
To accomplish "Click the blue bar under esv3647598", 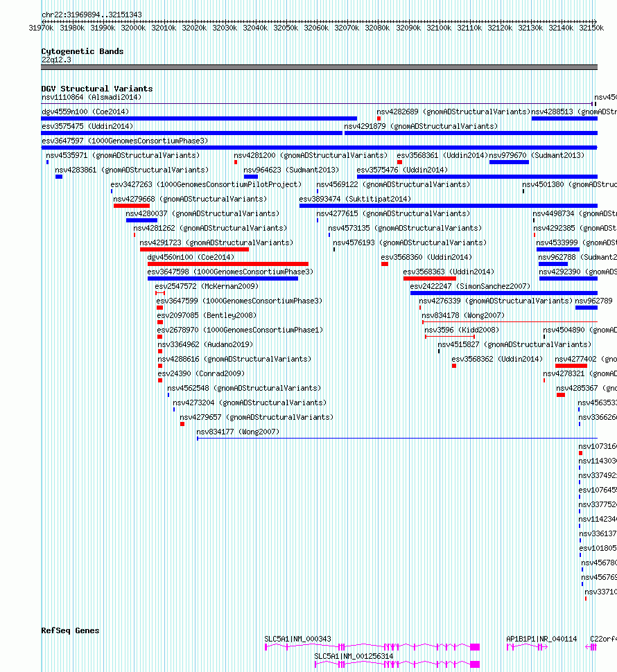I will click(x=223, y=279).
